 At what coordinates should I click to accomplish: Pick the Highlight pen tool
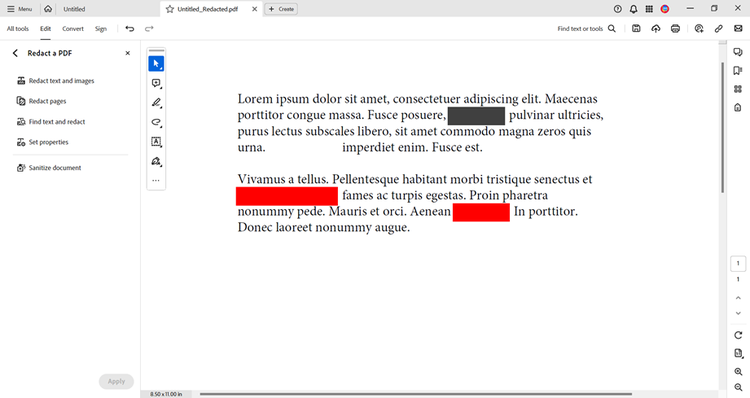pos(156,103)
